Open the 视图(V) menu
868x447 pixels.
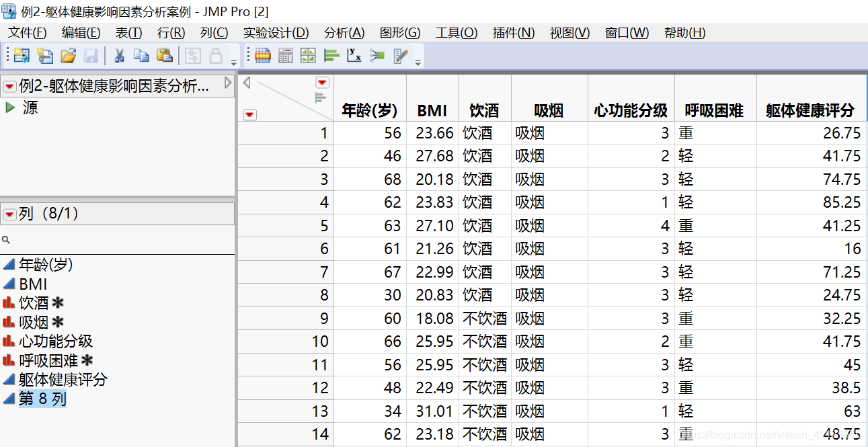coord(569,33)
